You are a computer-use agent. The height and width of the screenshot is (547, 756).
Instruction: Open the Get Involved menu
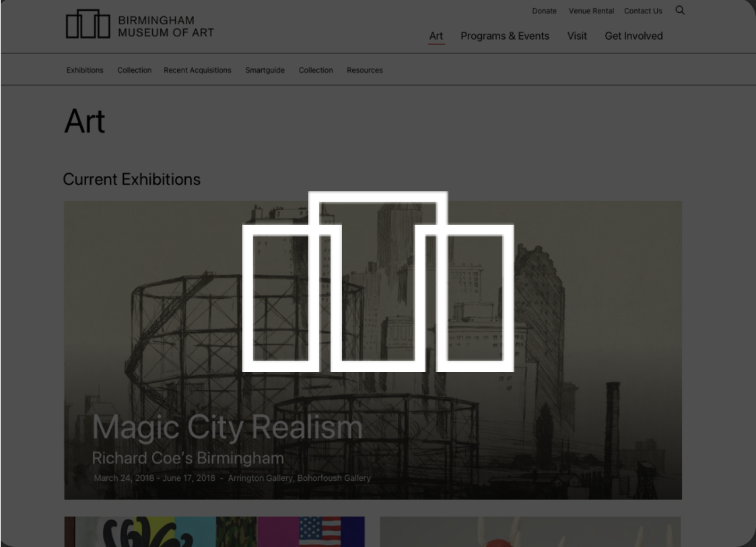coord(633,36)
